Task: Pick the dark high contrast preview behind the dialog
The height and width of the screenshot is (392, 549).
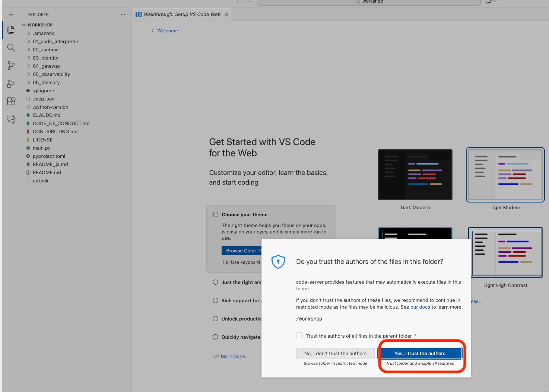Action: [x=415, y=233]
